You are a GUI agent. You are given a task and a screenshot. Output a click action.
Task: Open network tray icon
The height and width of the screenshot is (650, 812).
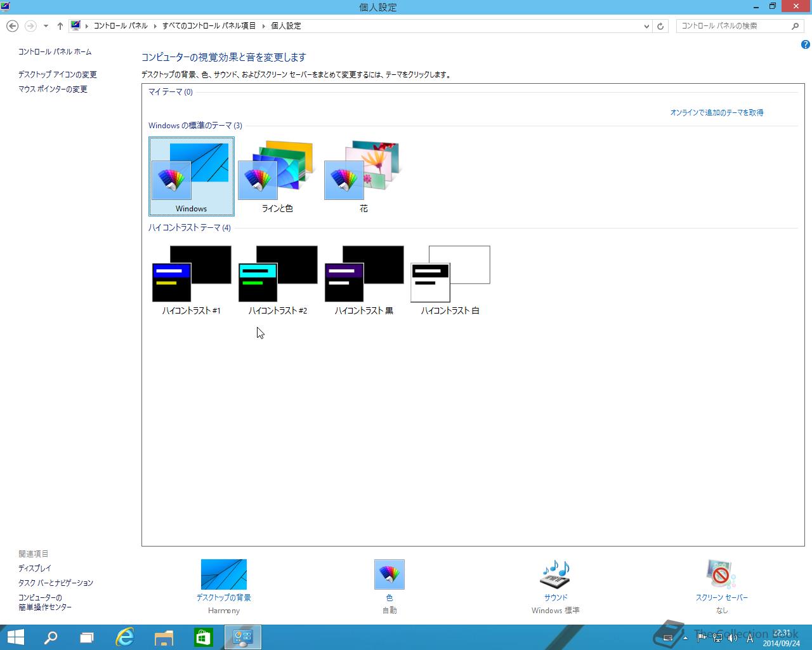point(717,638)
